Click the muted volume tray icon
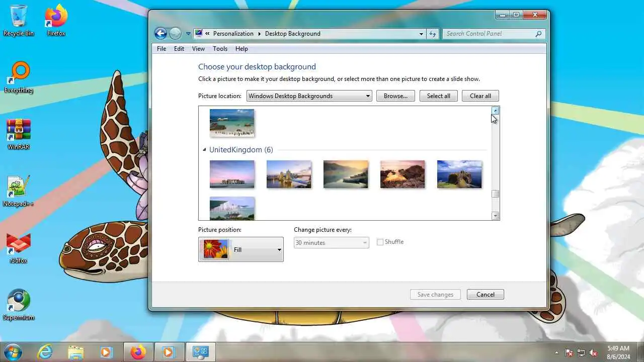The height and width of the screenshot is (362, 644). click(594, 352)
